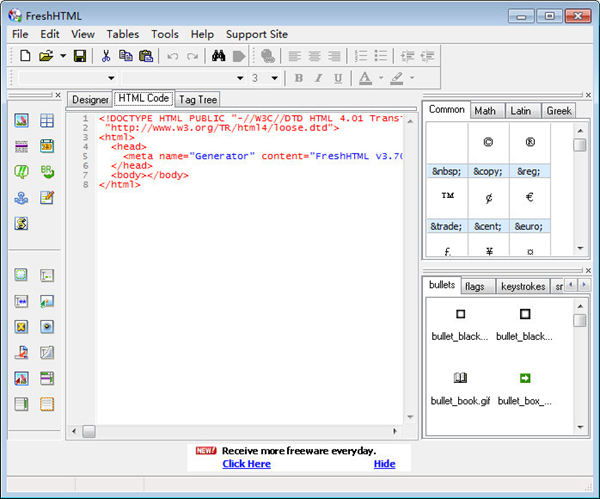600x499 pixels.
Task: Switch to the Tag Tree tab
Action: [196, 99]
